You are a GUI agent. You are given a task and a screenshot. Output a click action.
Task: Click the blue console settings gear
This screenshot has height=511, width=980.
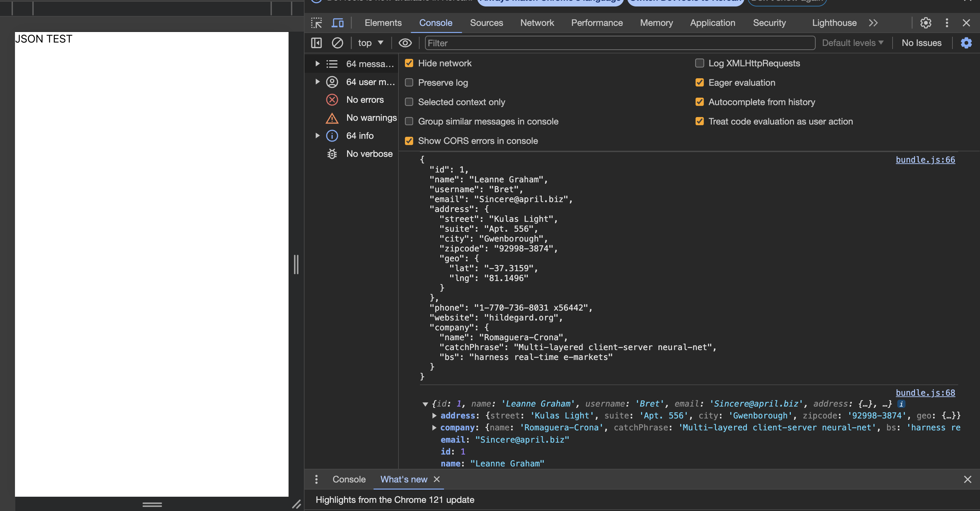point(966,43)
